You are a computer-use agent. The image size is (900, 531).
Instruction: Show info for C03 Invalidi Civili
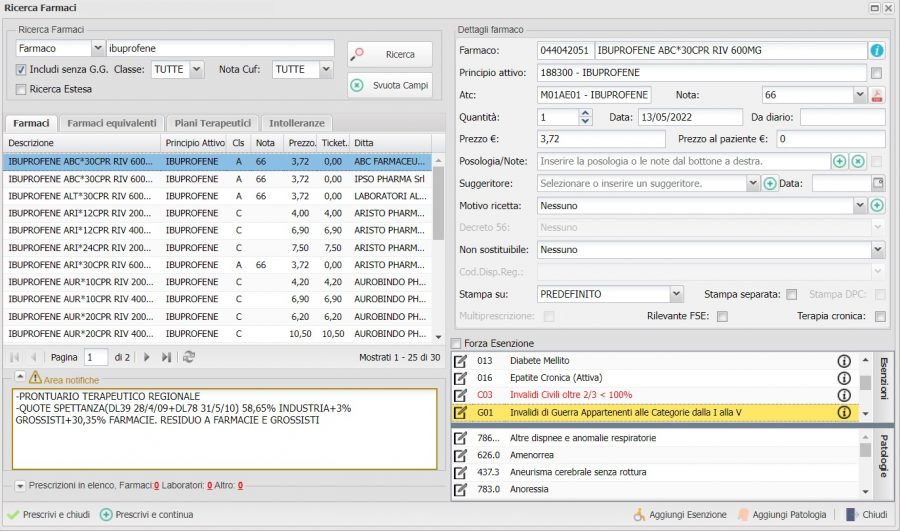coord(844,396)
